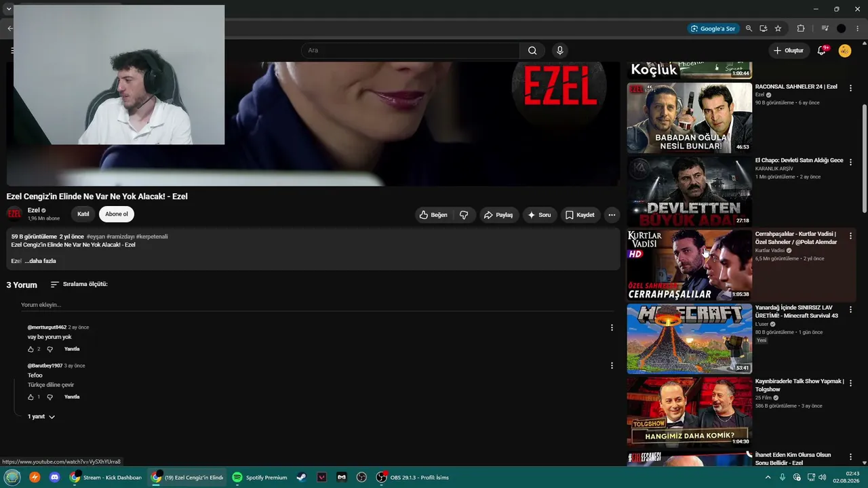This screenshot has height=488, width=868.
Task: Click the zoom magnifier icon in address bar
Action: (749, 28)
